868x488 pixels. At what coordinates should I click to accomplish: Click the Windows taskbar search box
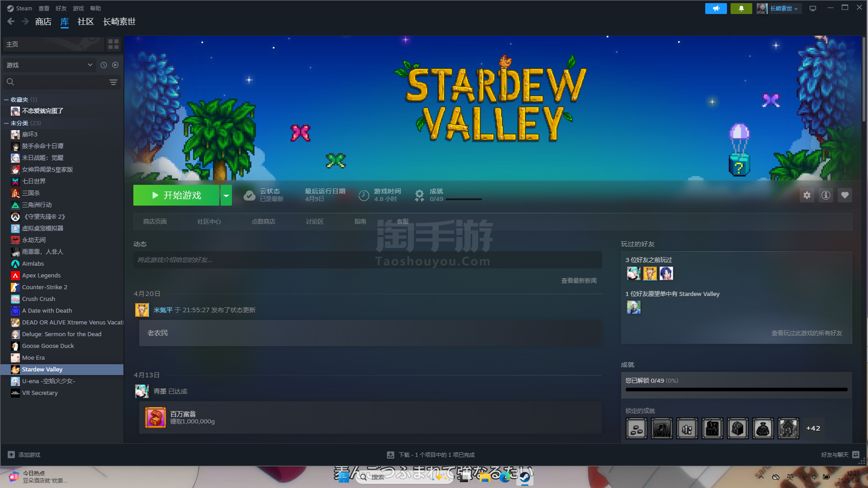pos(404,477)
